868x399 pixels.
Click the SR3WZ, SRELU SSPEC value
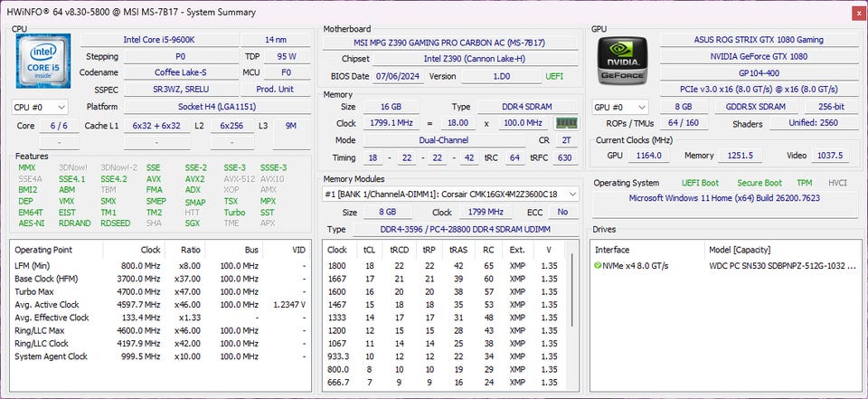coord(181,90)
